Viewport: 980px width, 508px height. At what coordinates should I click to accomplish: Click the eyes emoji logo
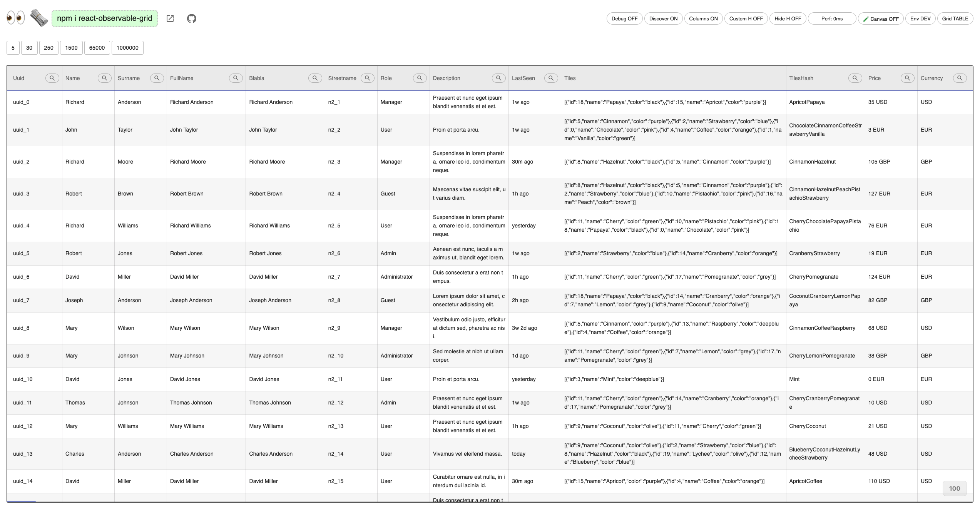tap(16, 18)
